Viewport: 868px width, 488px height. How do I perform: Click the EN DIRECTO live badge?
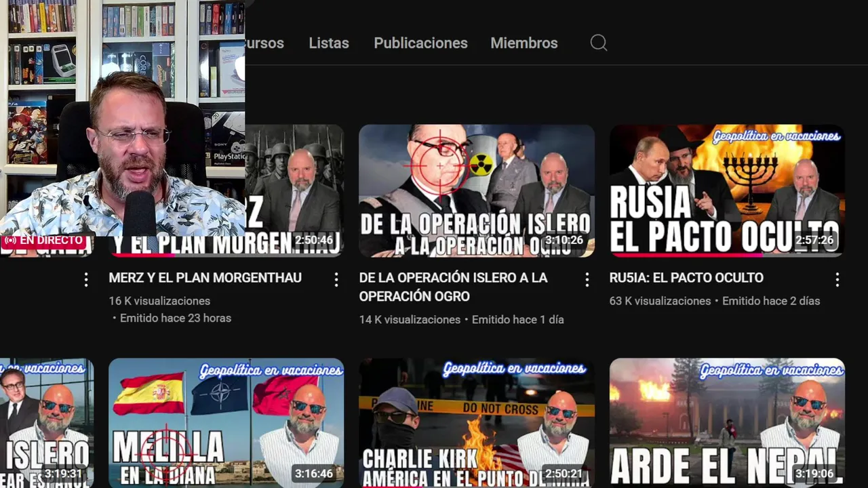pos(44,241)
